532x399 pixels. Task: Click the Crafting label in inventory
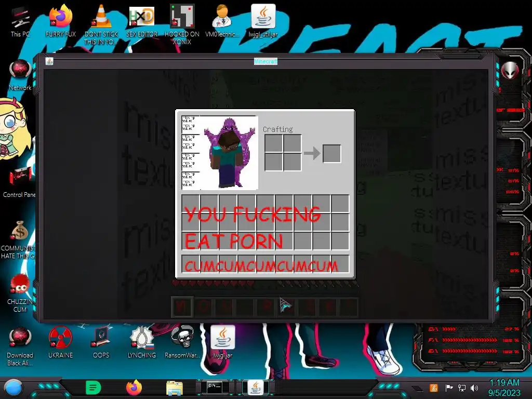point(278,129)
